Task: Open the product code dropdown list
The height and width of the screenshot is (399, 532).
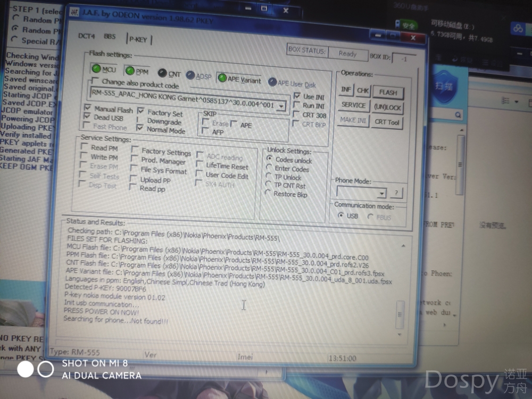Action: (x=281, y=106)
